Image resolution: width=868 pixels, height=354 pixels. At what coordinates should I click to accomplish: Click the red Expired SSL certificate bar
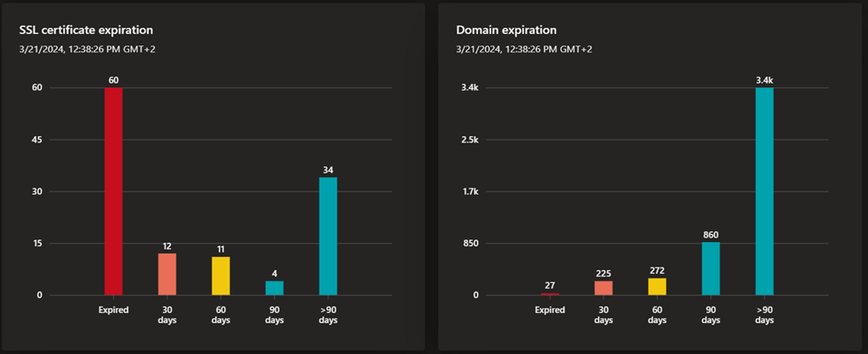113,191
